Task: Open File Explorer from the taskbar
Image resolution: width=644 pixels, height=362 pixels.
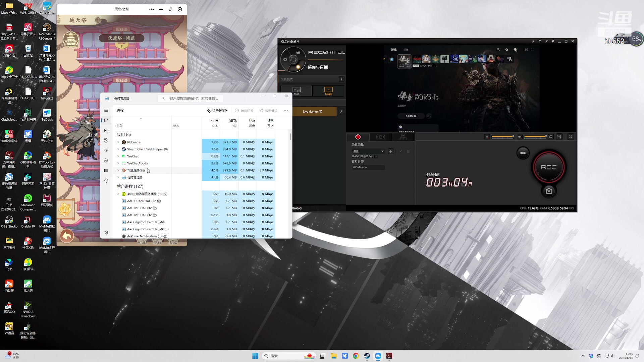Action: point(333,356)
